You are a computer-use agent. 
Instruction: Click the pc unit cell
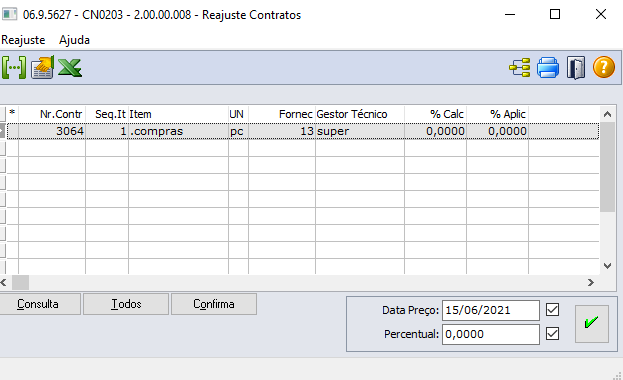click(238, 131)
